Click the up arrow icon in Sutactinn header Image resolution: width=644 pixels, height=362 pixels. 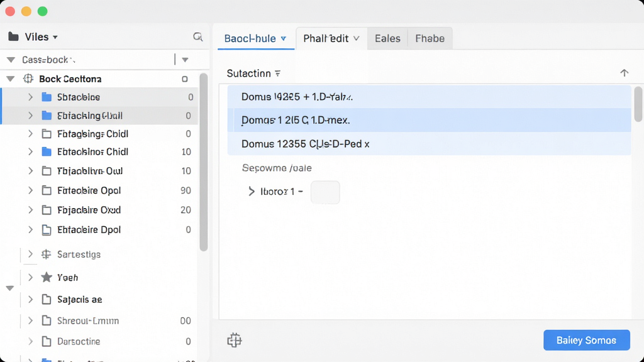coord(625,73)
